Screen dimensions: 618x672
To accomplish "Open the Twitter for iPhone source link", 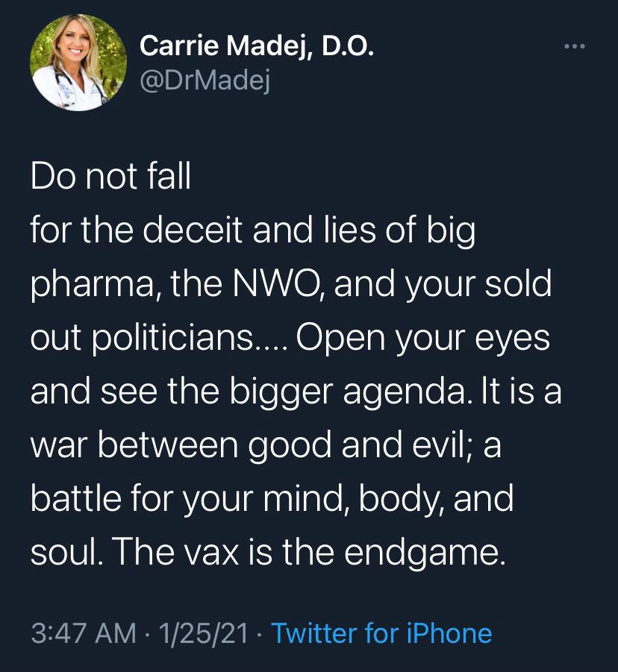I will pos(381,633).
